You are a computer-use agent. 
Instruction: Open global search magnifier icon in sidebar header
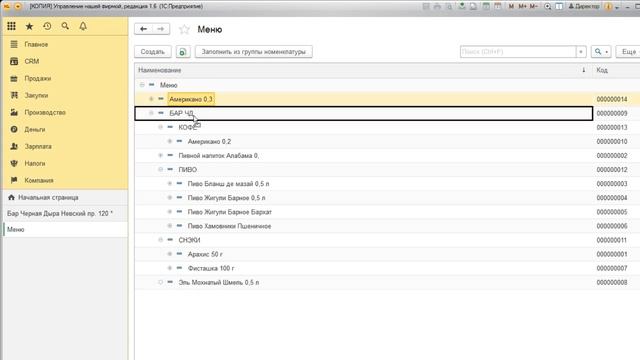click(65, 26)
